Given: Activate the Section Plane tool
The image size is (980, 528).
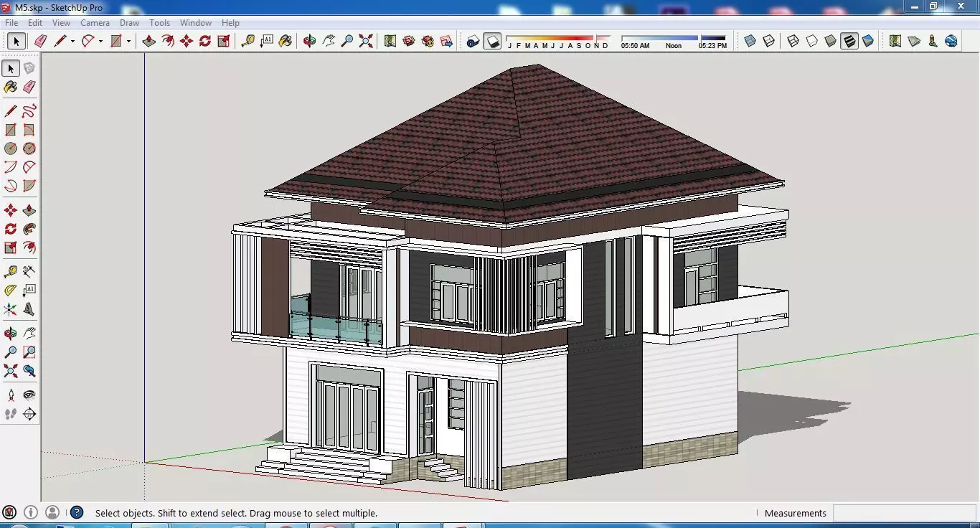Looking at the screenshot, I should point(29,414).
